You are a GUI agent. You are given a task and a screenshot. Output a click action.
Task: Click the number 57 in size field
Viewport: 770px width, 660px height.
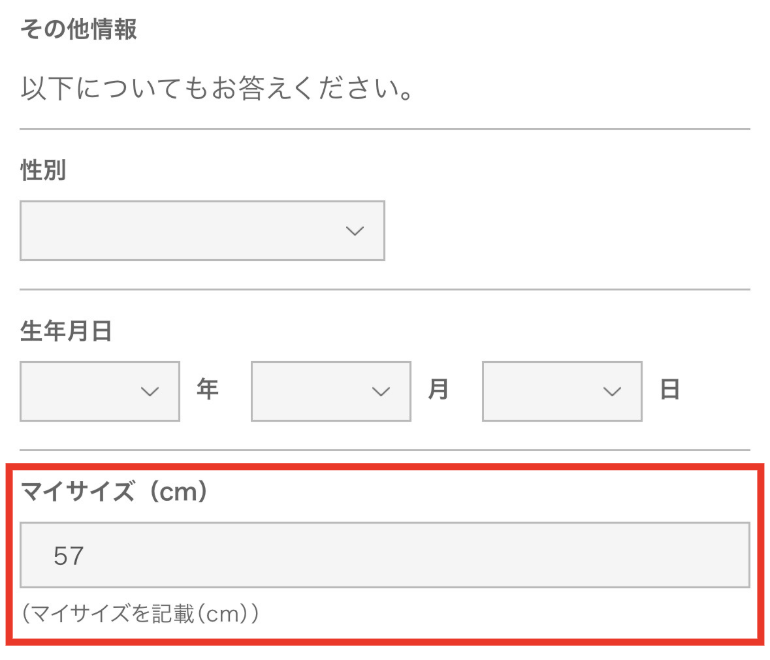tap(69, 555)
